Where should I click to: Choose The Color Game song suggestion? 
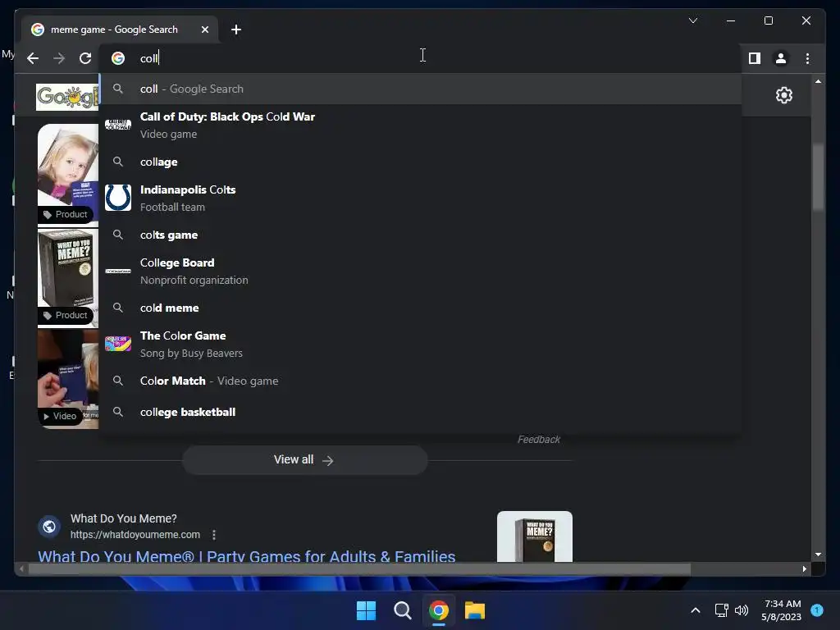pos(421,344)
